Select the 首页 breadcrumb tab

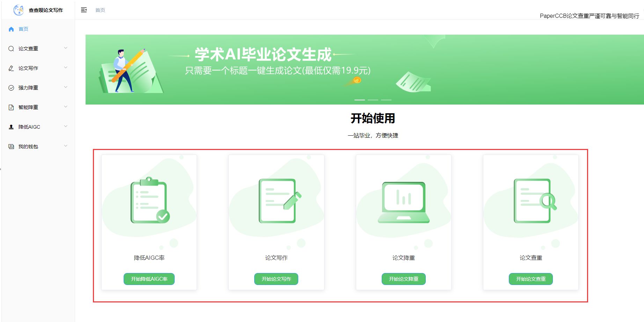100,10
